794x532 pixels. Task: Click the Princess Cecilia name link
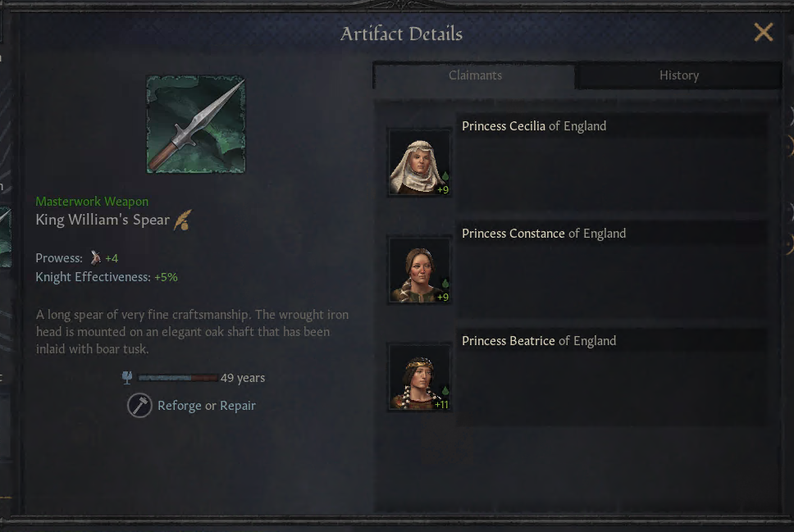(x=504, y=126)
